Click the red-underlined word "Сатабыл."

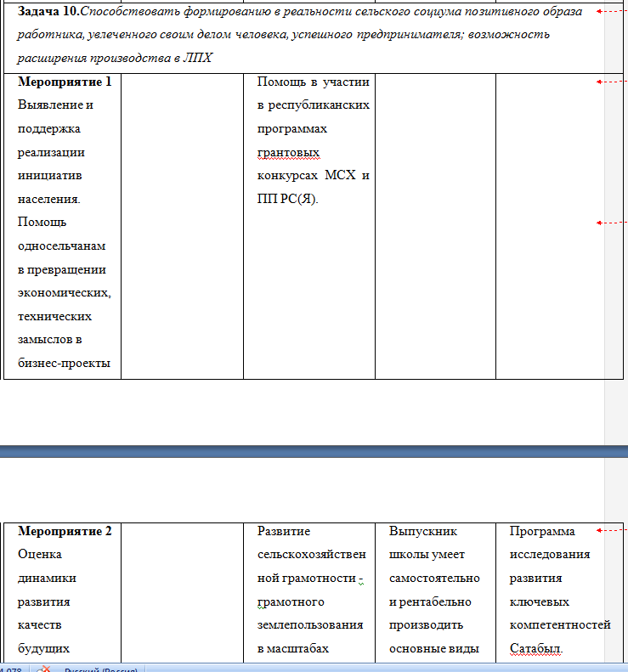(x=536, y=649)
